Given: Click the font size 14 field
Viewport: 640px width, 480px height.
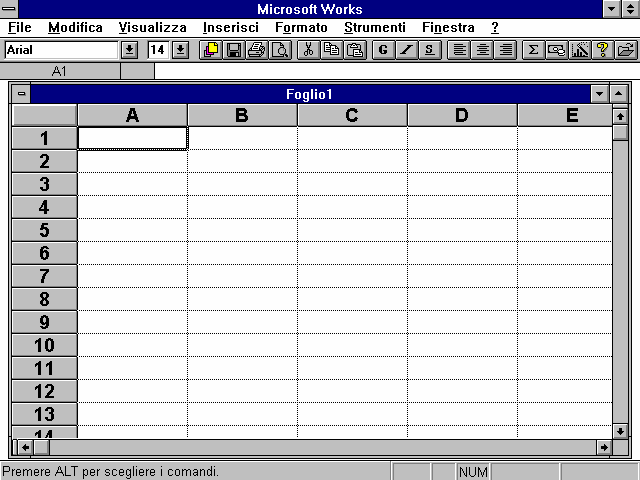Looking at the screenshot, I should click(158, 50).
